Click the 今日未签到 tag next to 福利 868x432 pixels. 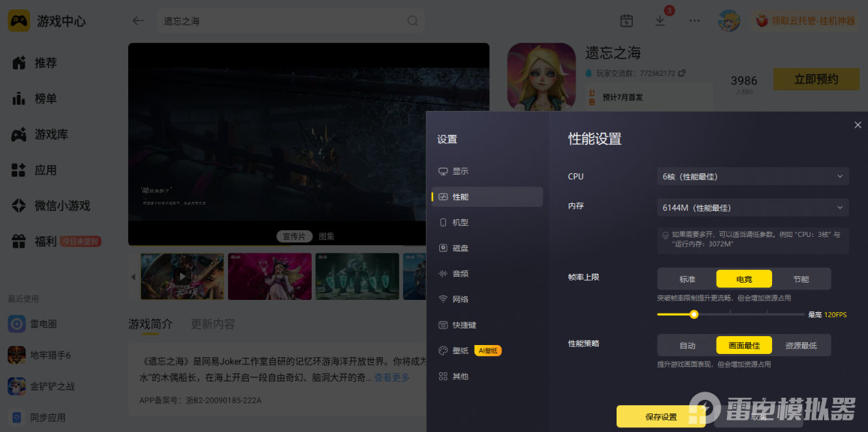coord(80,241)
